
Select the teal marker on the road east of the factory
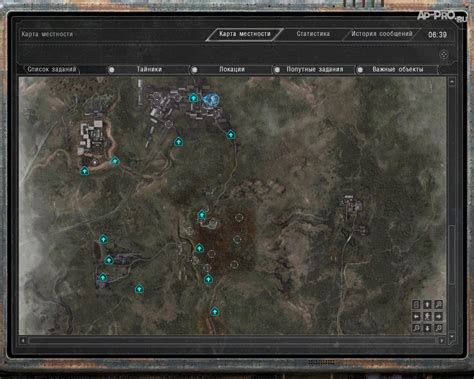[231, 135]
